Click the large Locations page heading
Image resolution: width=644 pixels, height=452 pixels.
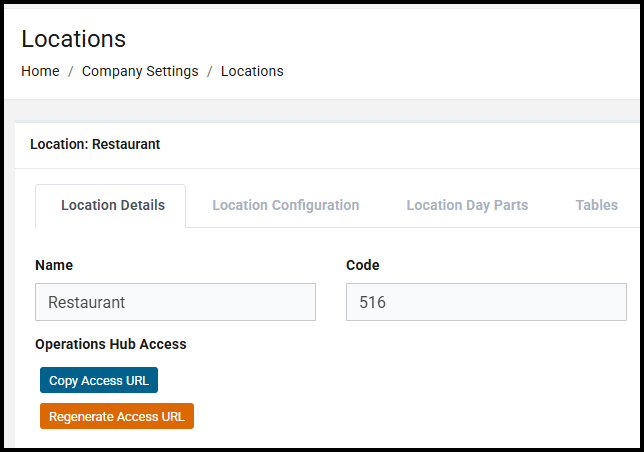(x=74, y=39)
